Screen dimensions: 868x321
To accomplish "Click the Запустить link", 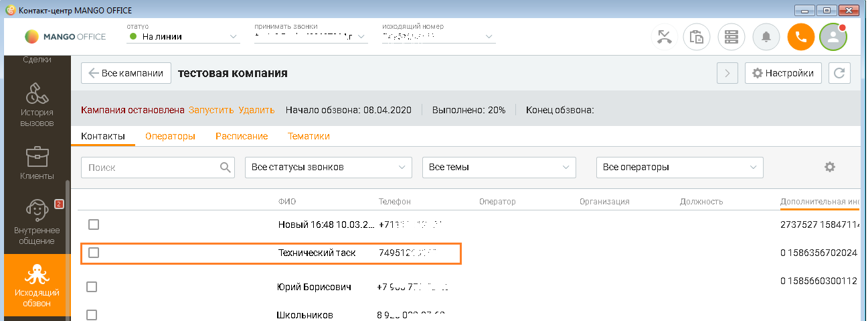I will tap(211, 110).
